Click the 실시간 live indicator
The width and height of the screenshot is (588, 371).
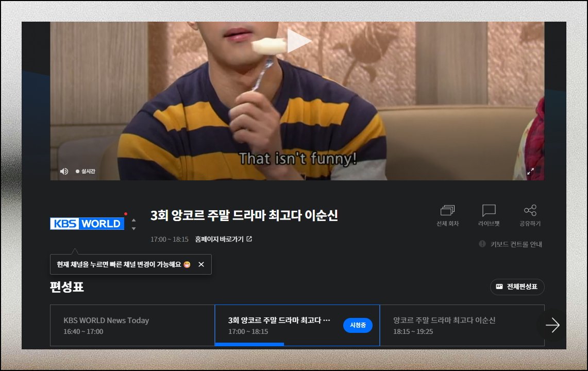[86, 172]
